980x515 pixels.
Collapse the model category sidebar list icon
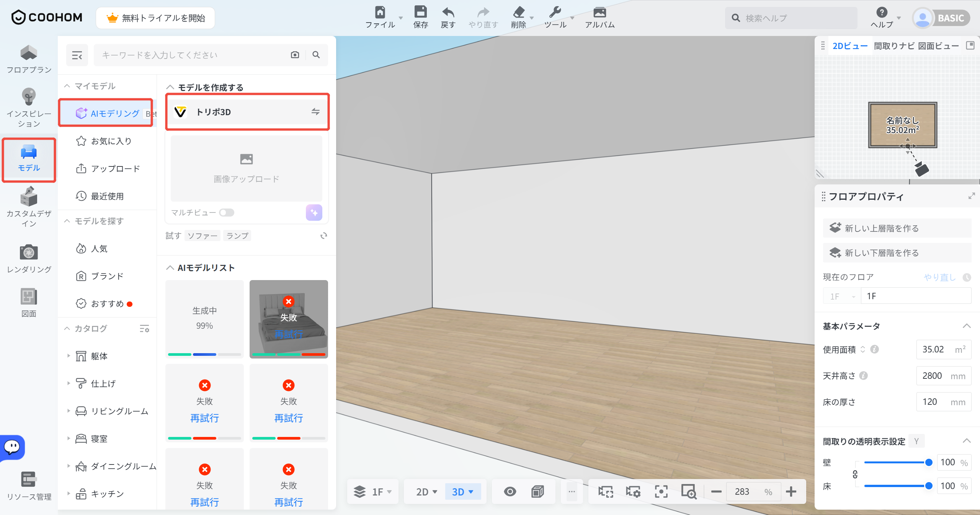(77, 55)
